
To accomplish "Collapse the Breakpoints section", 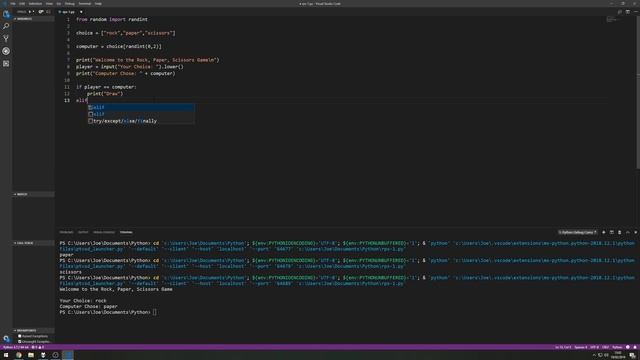I will click(x=33, y=331).
